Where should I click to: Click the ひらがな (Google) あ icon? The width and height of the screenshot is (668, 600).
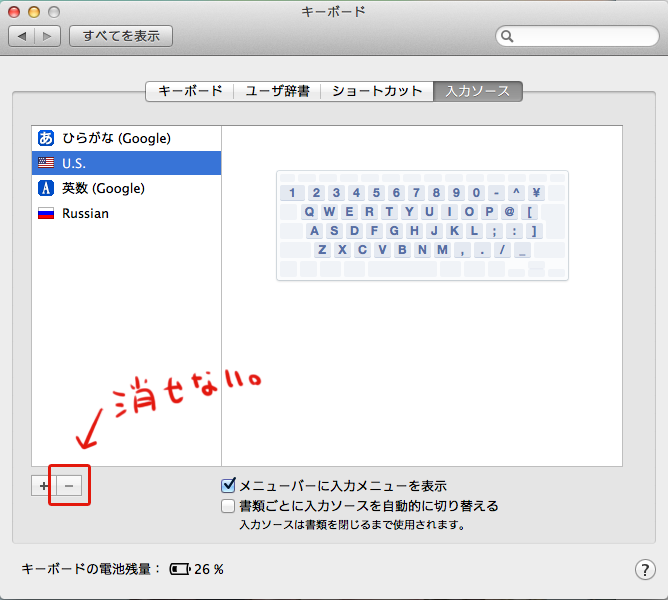tap(46, 138)
